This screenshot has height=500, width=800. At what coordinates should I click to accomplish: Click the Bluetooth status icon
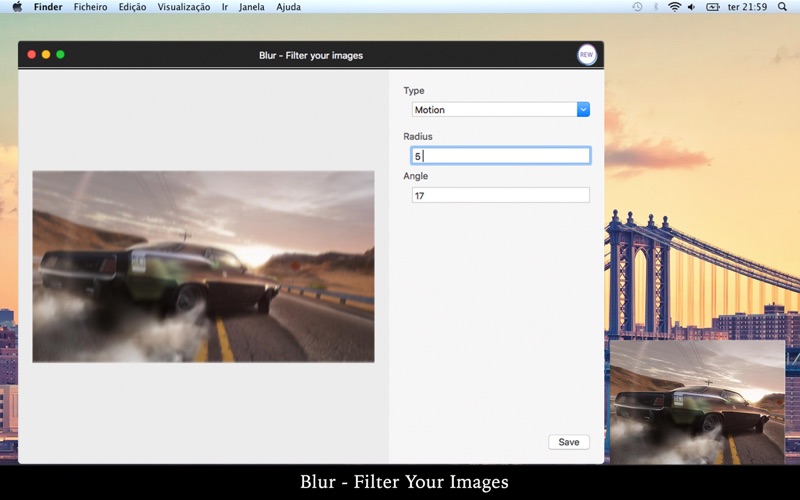(x=656, y=7)
